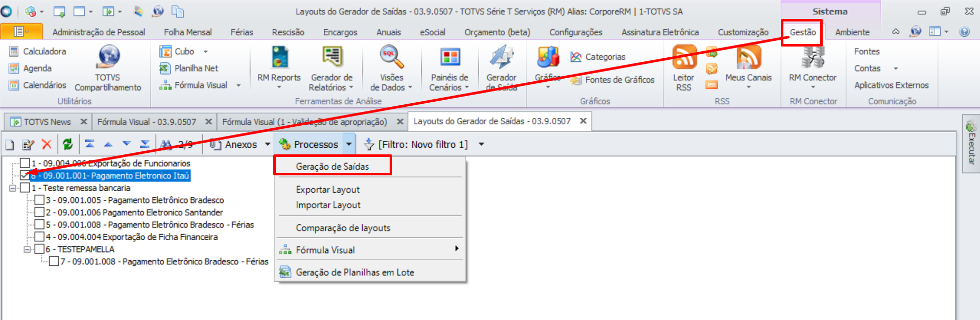
Task: Click the new record toolbar icon
Action: coord(10,145)
